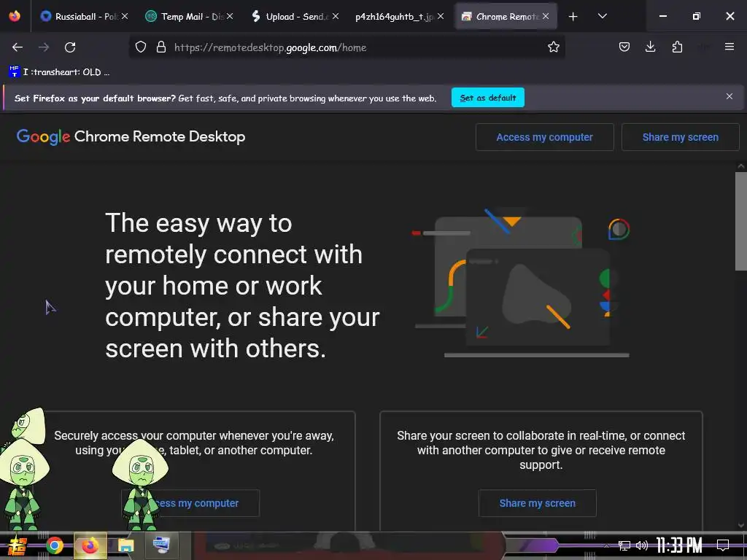Open the Extensions puzzle icon
Screen dimensions: 747x560
pyautogui.click(x=677, y=47)
